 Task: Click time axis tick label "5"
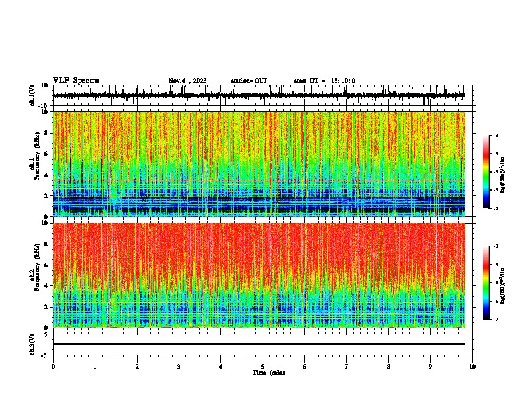coord(263,367)
